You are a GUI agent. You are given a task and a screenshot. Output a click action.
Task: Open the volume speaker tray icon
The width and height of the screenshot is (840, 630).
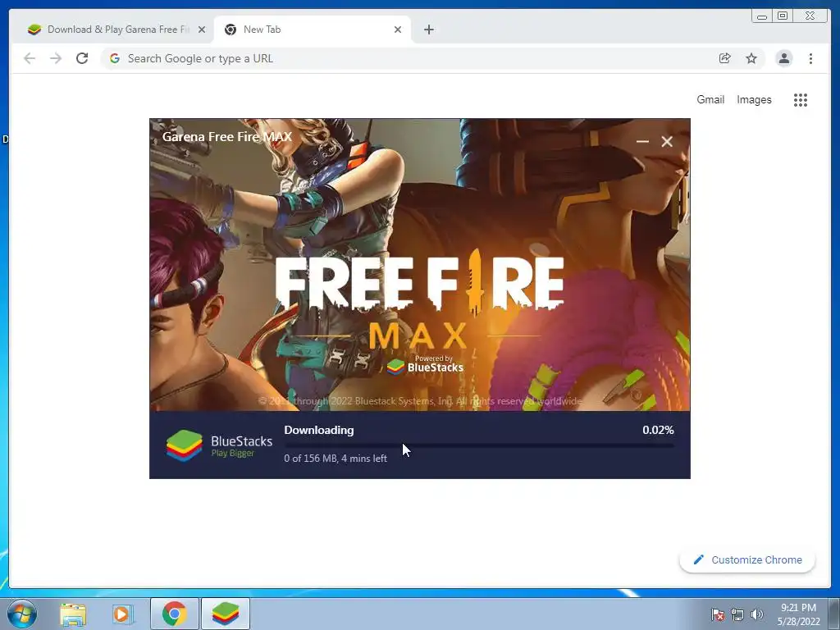756,614
